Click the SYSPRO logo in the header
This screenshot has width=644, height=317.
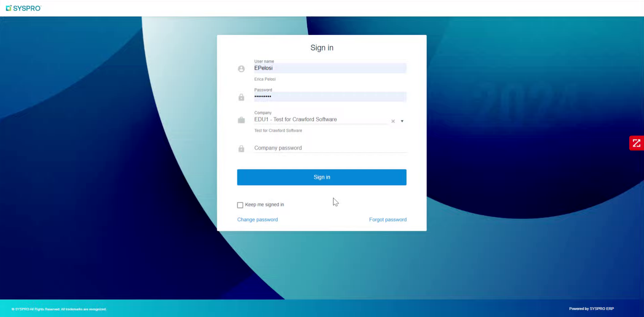point(23,8)
